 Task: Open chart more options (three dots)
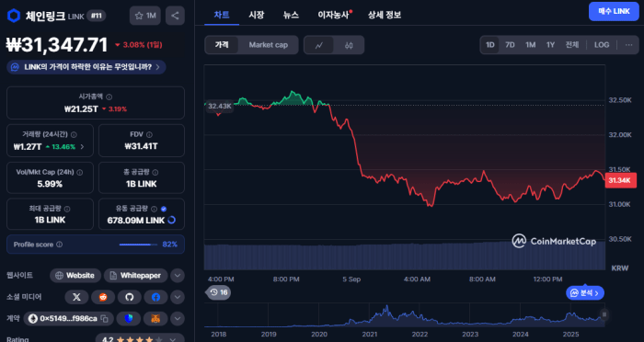(628, 45)
